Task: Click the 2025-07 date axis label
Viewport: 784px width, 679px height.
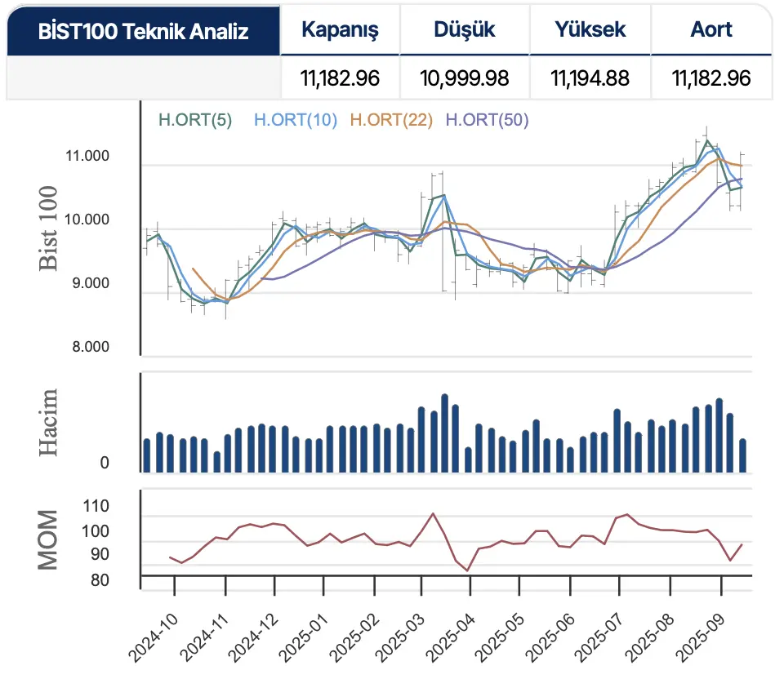Action: [599, 637]
